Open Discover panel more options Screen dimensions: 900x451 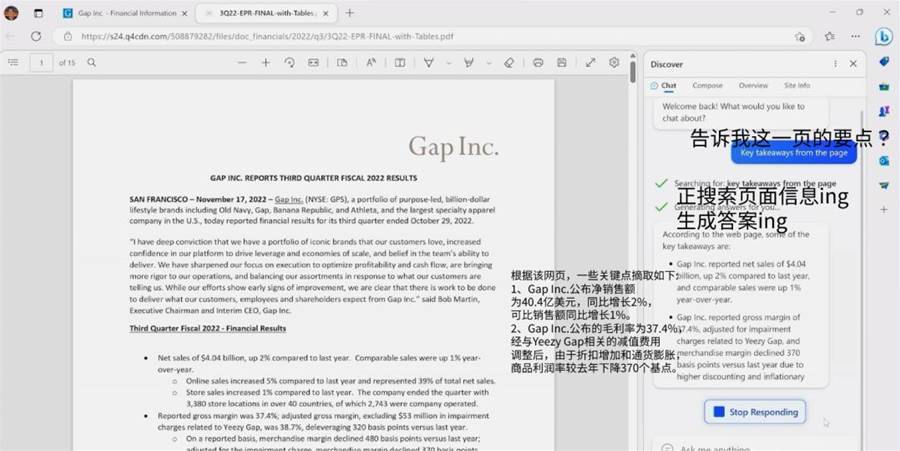[835, 64]
